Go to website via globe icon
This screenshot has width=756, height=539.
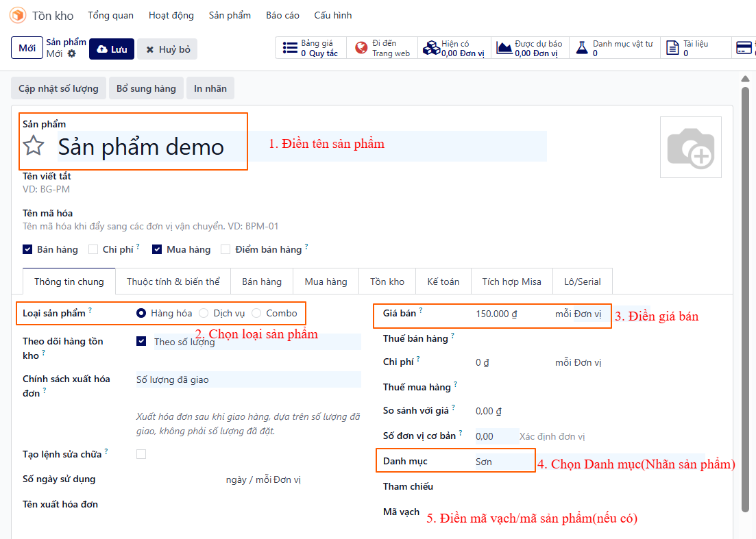pos(361,48)
